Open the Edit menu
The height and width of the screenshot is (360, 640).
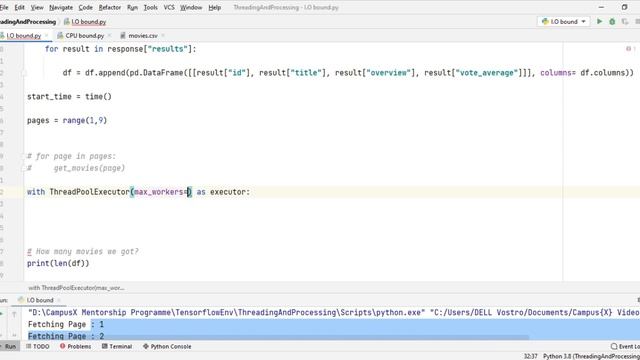pos(19,7)
